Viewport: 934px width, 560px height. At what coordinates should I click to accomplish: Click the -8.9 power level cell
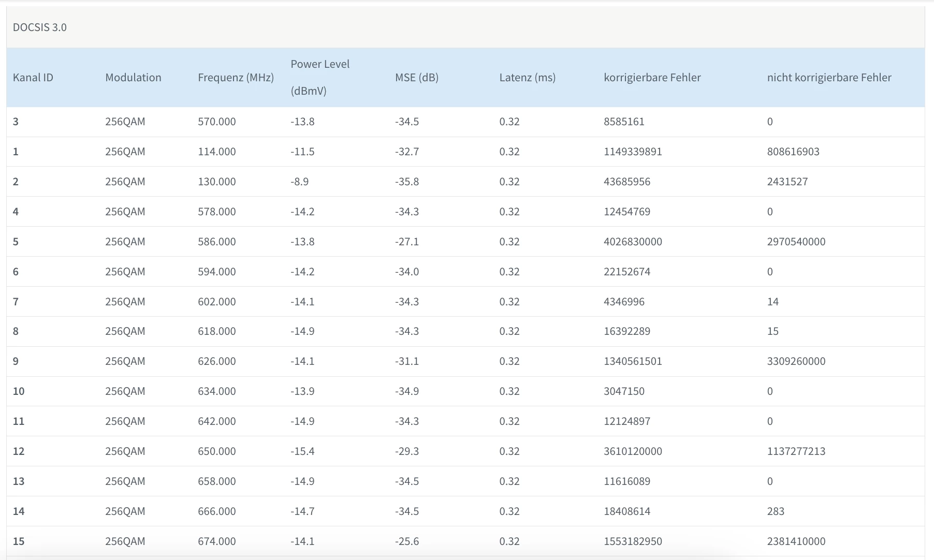point(300,182)
